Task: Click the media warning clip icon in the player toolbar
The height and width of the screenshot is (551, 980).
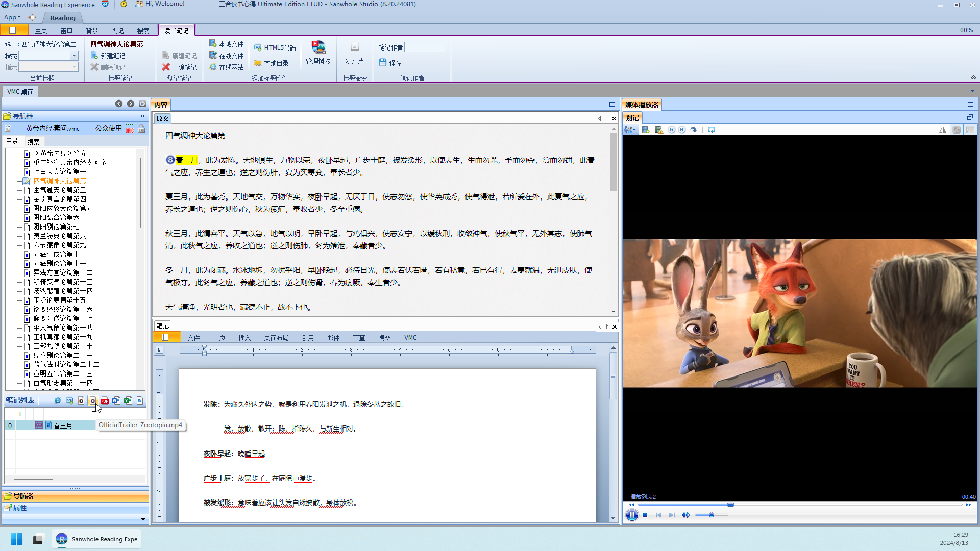Action: (659, 130)
